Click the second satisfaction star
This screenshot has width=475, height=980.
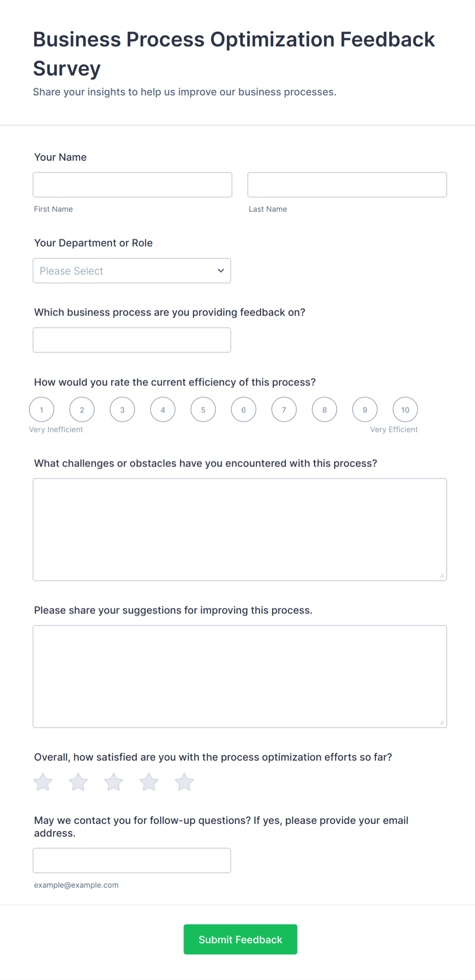pos(78,781)
